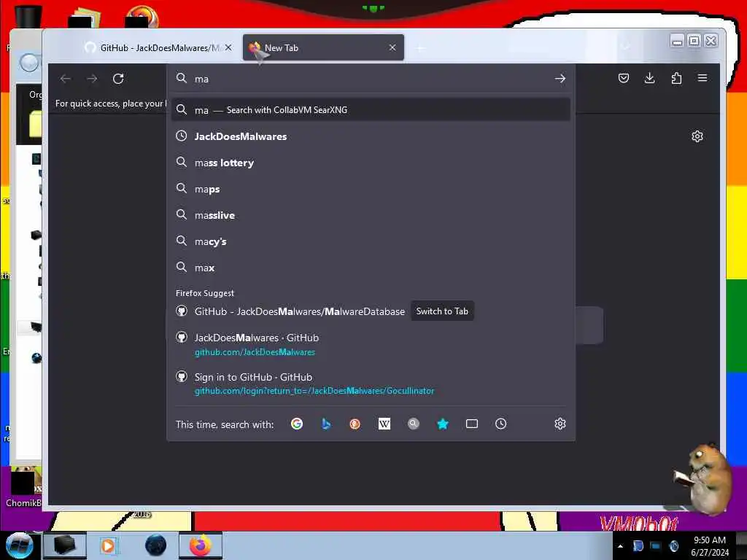Viewport: 747px width, 560px height.
Task: Click the Firefox taskbar icon
Action: pos(201,545)
